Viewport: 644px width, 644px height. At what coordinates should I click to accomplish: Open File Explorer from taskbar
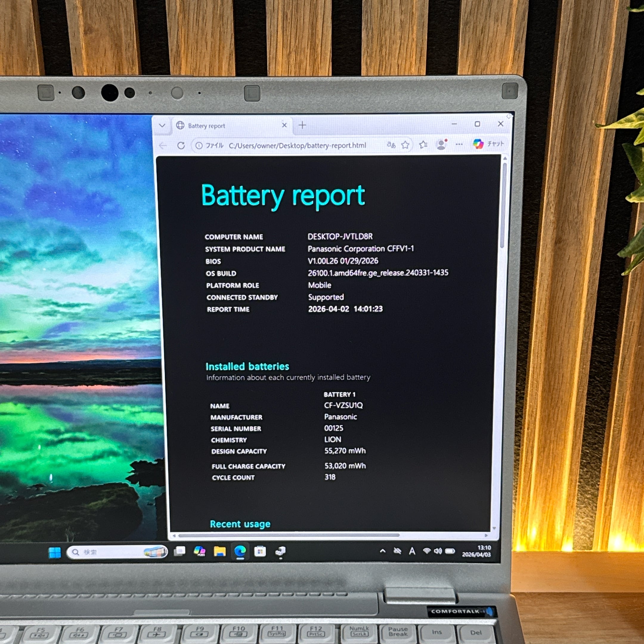pyautogui.click(x=220, y=552)
